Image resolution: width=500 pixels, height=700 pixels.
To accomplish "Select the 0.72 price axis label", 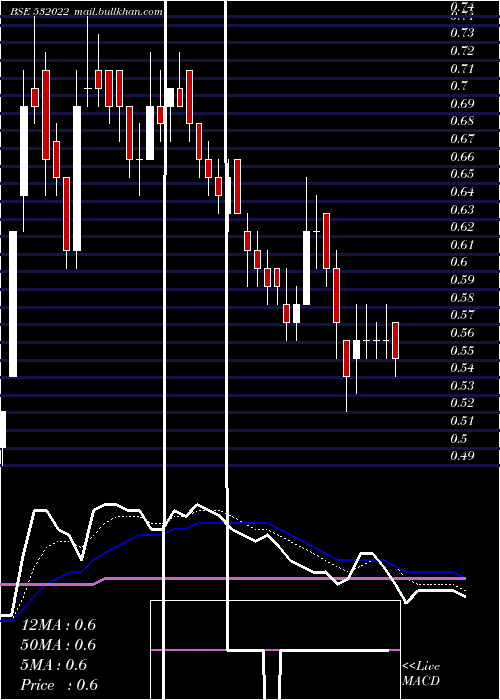I will 462,51.
